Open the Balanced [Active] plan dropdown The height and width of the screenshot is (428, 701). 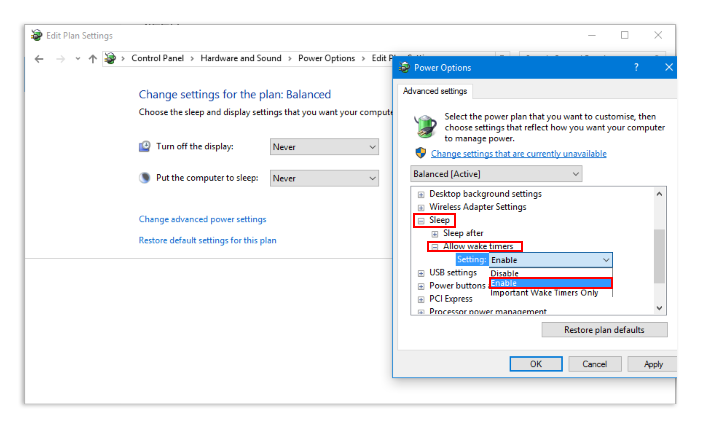click(x=498, y=174)
